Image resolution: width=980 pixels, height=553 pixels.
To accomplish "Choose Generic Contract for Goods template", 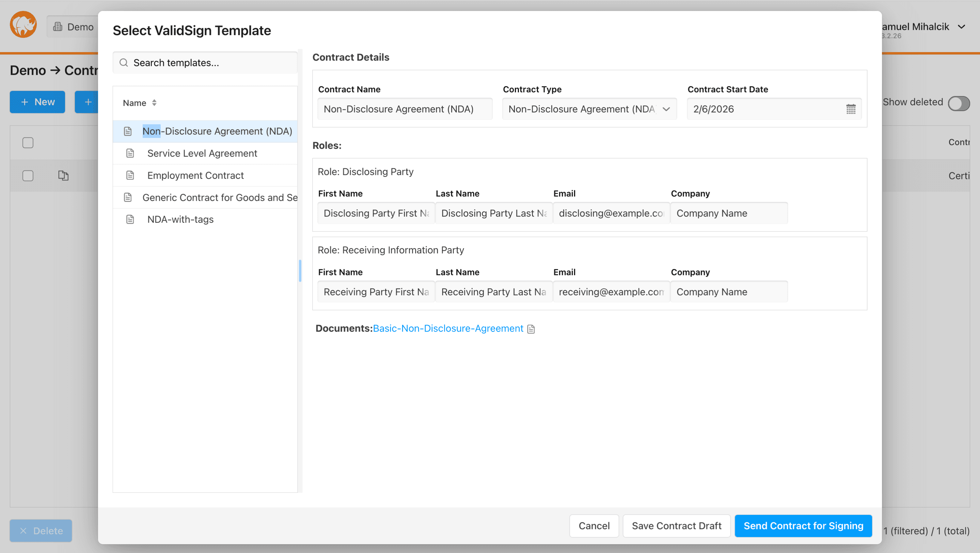I will pos(220,197).
